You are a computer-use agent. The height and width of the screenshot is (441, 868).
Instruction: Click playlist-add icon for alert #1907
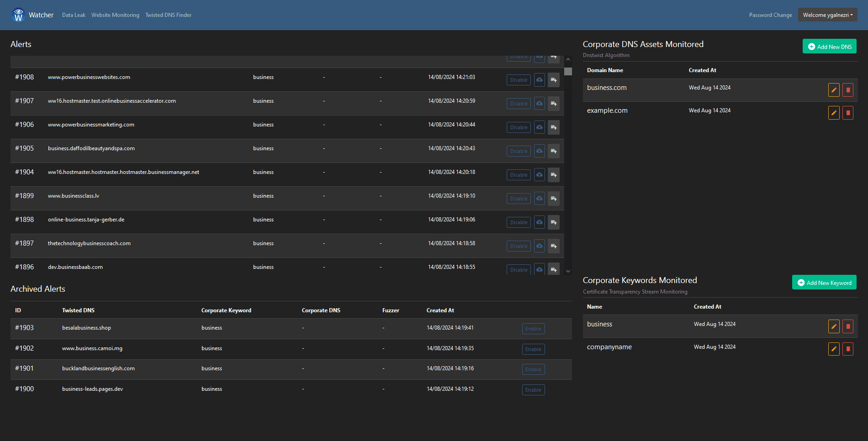(x=554, y=104)
